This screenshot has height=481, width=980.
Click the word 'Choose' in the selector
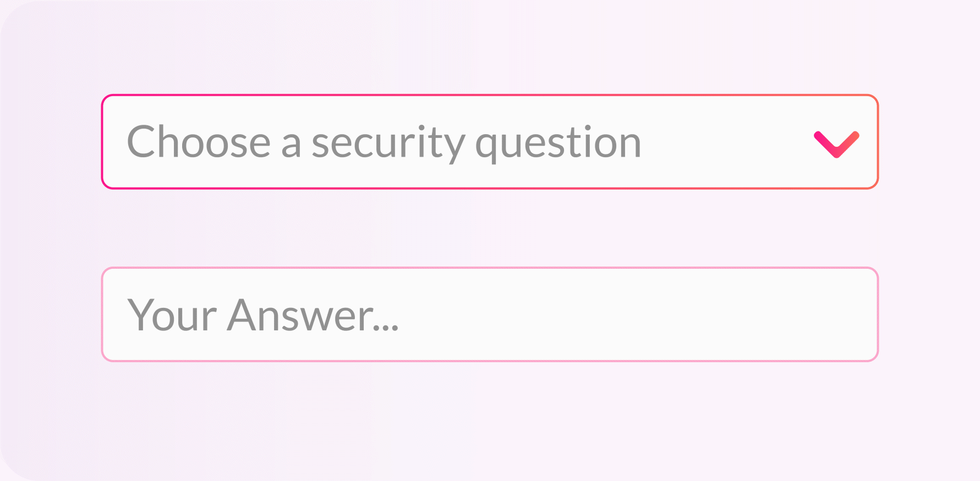tap(199, 141)
